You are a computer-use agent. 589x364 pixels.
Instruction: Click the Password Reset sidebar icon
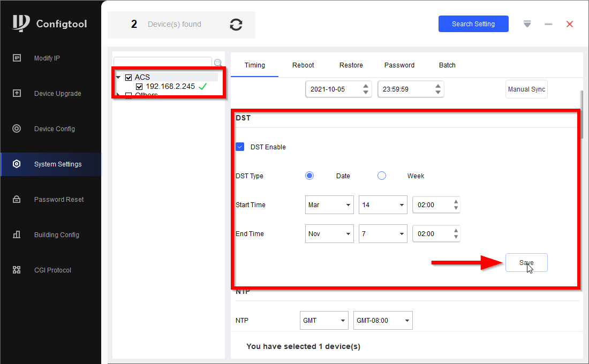(x=17, y=199)
